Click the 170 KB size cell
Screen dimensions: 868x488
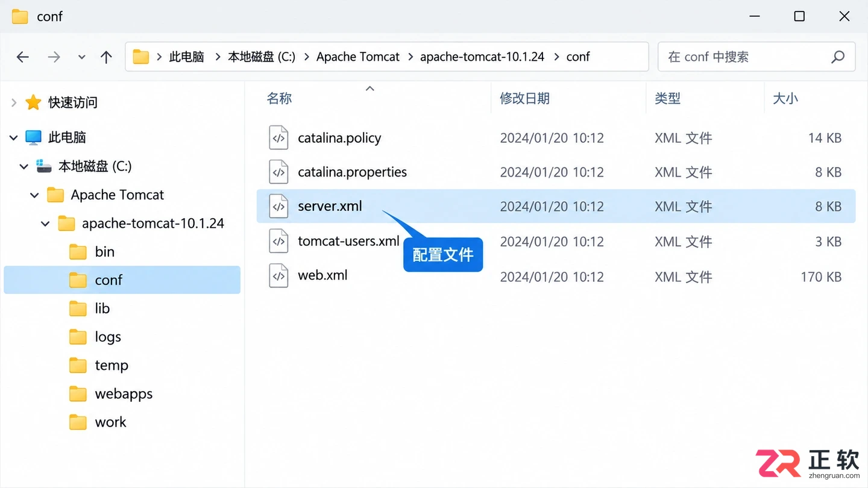click(x=821, y=277)
